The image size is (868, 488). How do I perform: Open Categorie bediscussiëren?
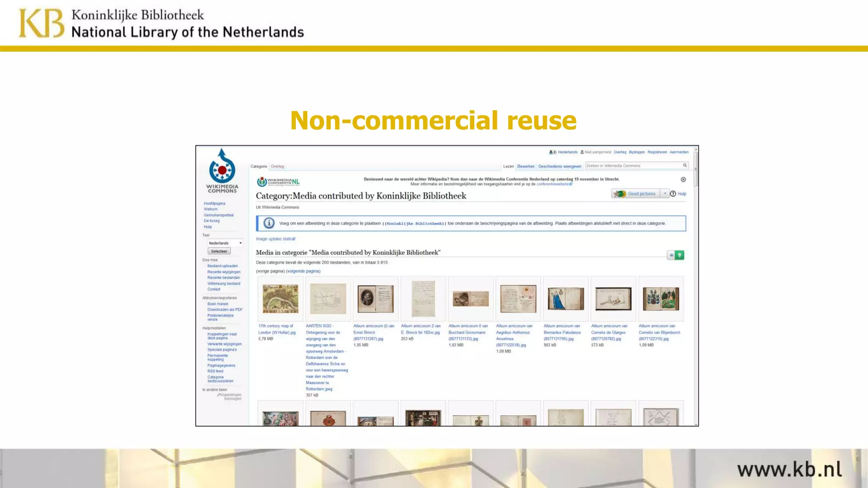[x=220, y=379]
